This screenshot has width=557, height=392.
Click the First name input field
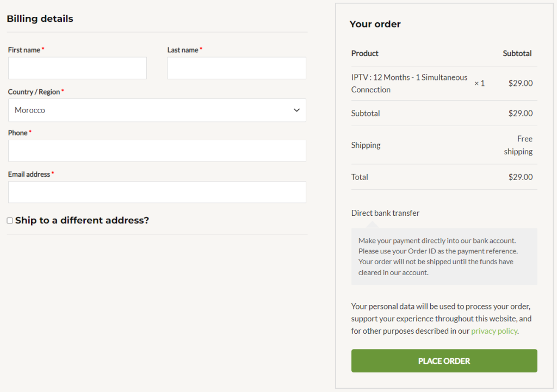tap(77, 69)
